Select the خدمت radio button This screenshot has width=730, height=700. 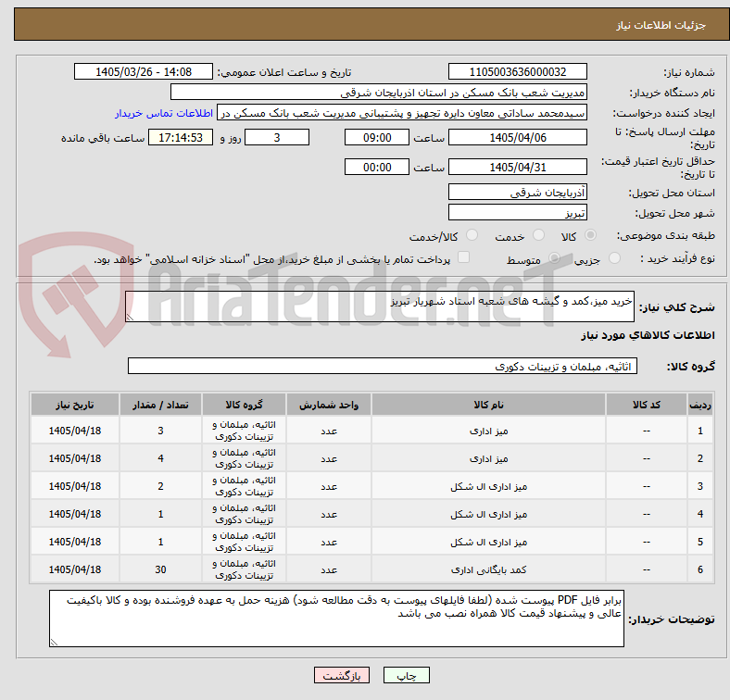pos(538,235)
